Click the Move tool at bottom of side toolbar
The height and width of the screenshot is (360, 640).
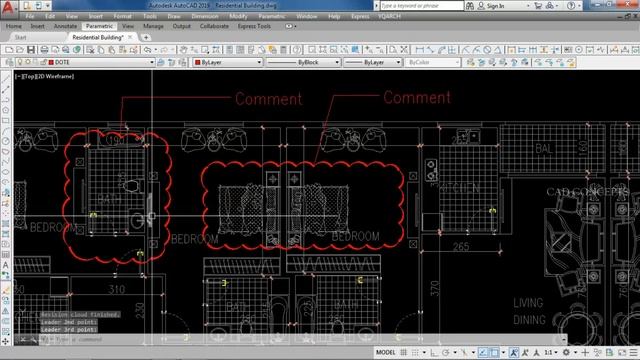click(6, 341)
